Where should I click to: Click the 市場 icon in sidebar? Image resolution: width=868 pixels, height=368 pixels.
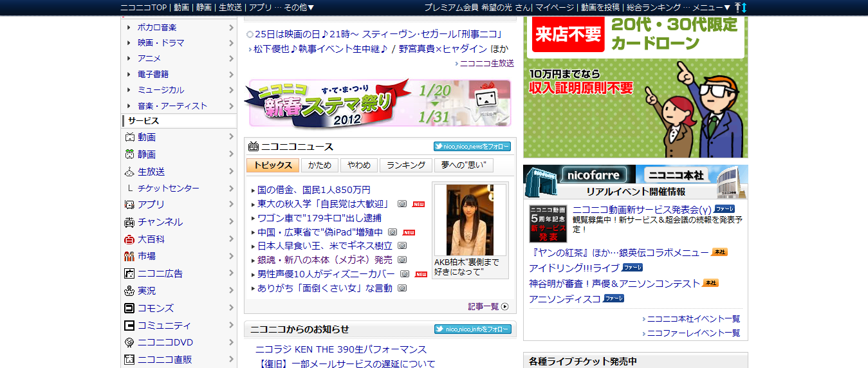pos(129,256)
